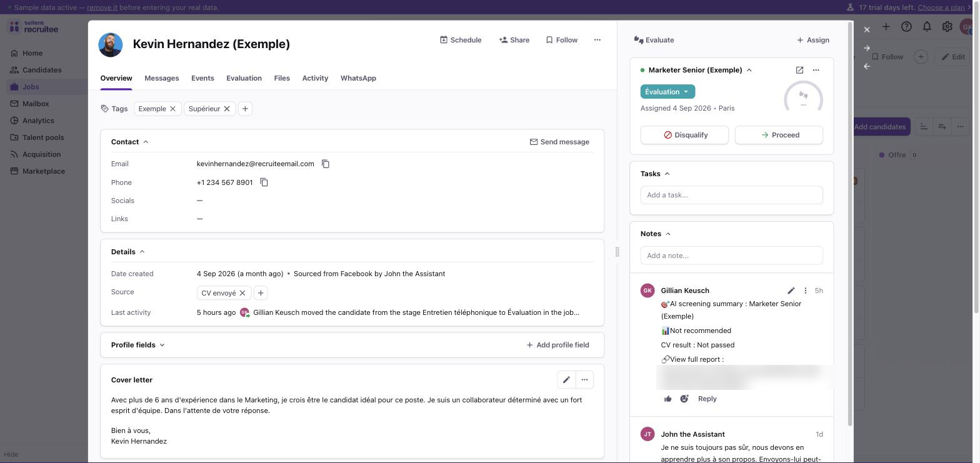
Task: Switch to the Activity tab
Action: 315,78
